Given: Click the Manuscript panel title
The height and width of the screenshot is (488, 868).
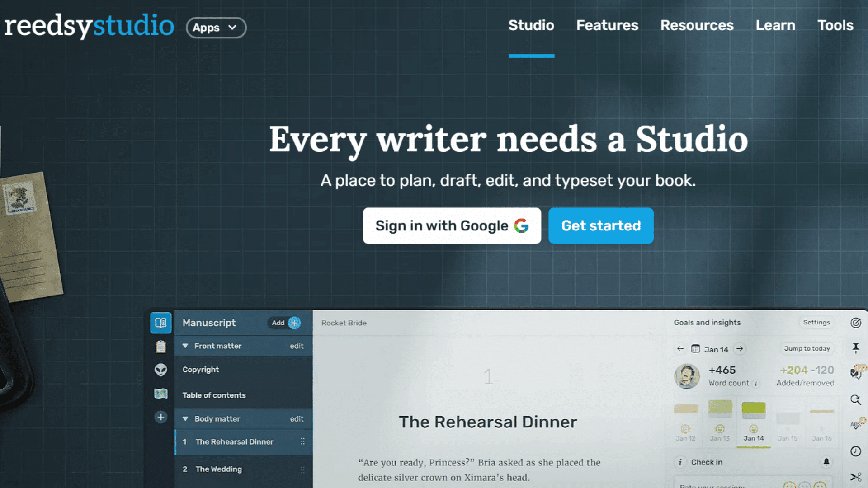Looking at the screenshot, I should point(209,323).
